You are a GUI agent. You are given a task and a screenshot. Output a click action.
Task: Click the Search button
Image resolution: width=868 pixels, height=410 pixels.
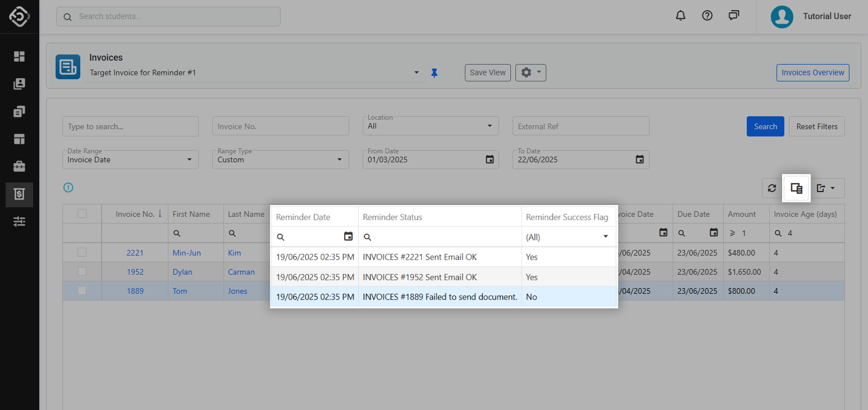click(x=765, y=126)
